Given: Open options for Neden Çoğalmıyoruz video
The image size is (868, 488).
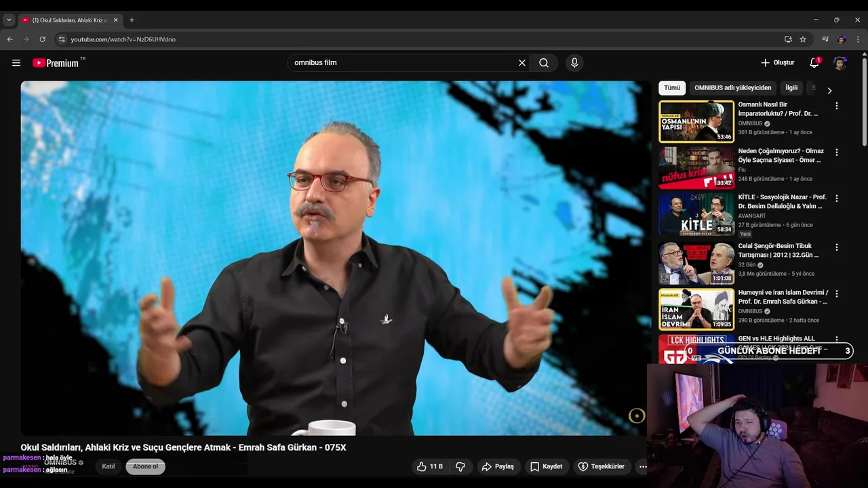Looking at the screenshot, I should pos(837,152).
